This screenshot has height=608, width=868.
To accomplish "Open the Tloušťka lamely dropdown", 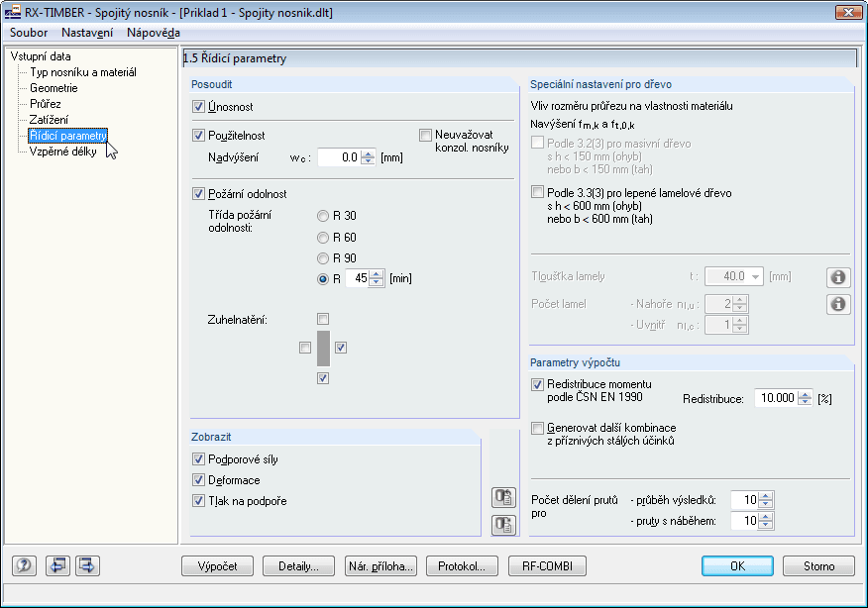I will coord(756,277).
